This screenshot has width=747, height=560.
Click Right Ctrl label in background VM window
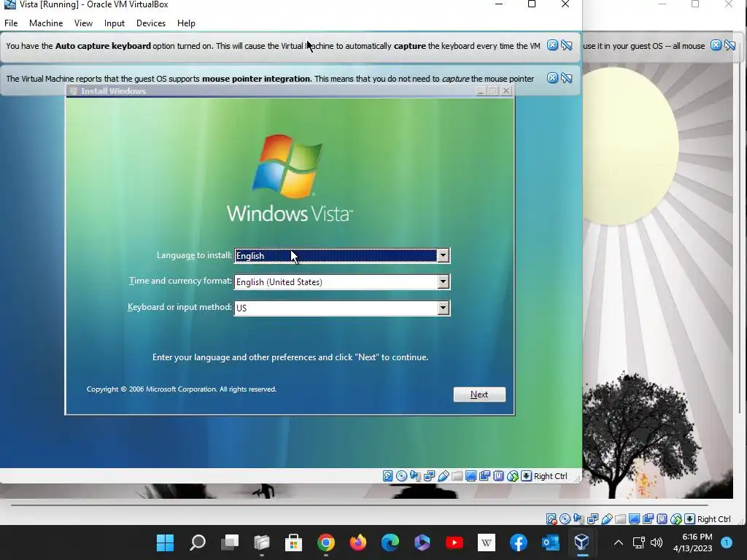pos(714,519)
